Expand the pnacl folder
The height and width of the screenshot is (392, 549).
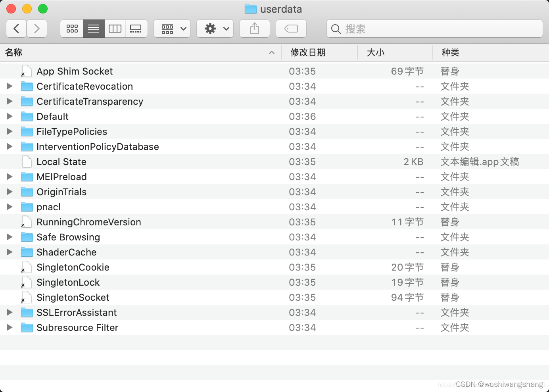click(10, 207)
